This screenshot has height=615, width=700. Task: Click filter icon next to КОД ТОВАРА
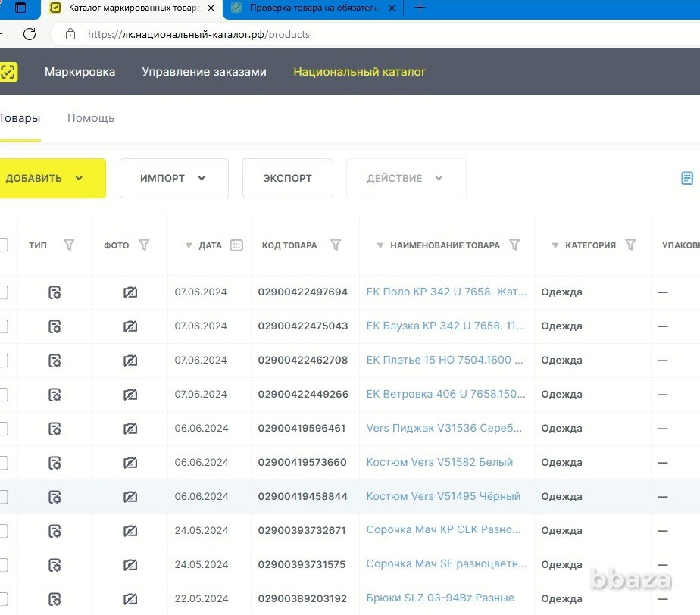336,245
